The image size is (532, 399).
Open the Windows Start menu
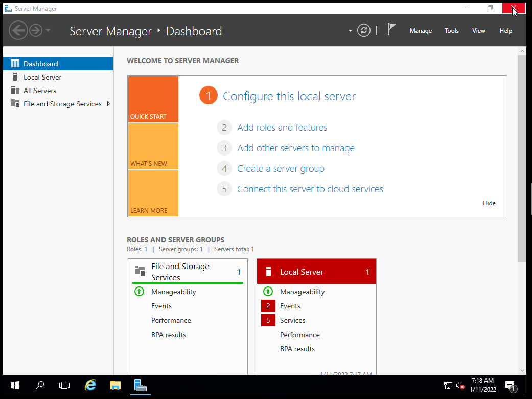coord(15,385)
